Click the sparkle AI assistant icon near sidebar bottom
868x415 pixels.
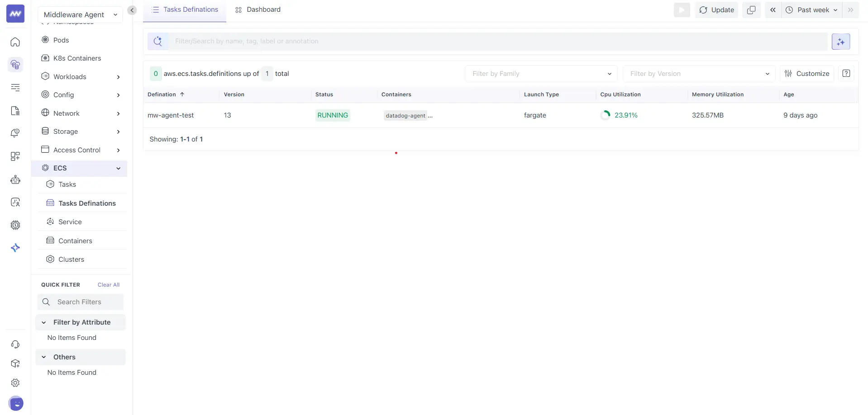coord(15,247)
